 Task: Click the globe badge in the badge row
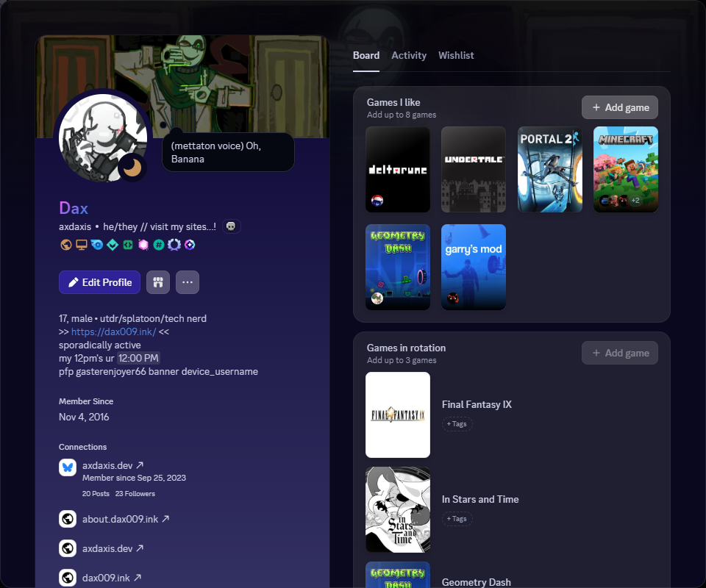(65, 245)
